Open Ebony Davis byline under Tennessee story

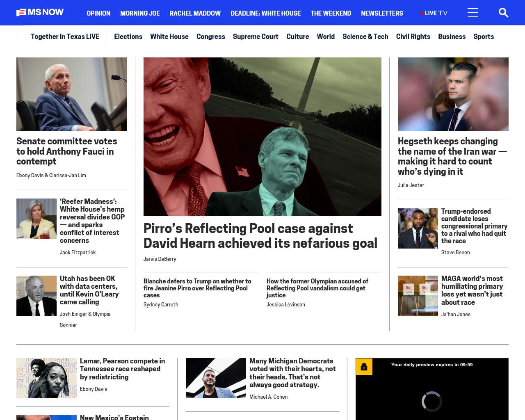click(x=94, y=389)
